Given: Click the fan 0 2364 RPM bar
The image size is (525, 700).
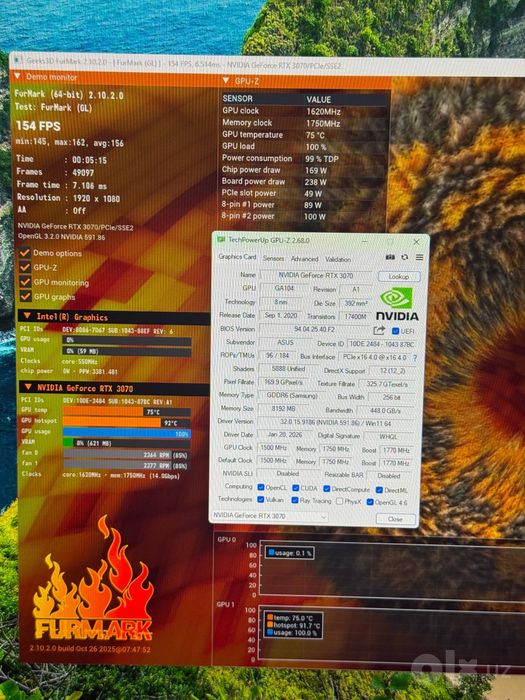Looking at the screenshot, I should (x=127, y=454).
